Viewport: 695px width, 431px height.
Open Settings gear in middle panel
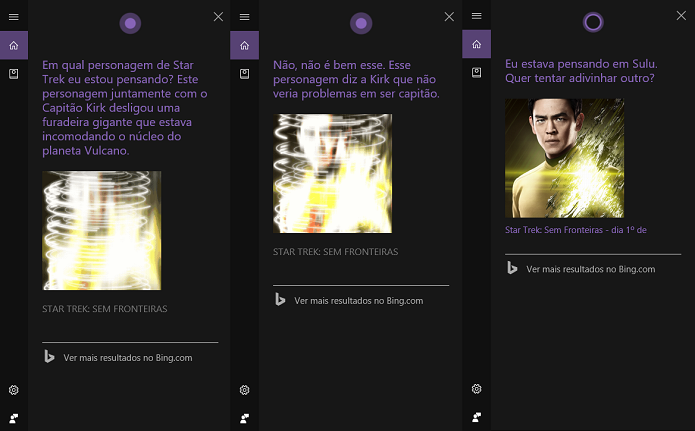[244, 390]
